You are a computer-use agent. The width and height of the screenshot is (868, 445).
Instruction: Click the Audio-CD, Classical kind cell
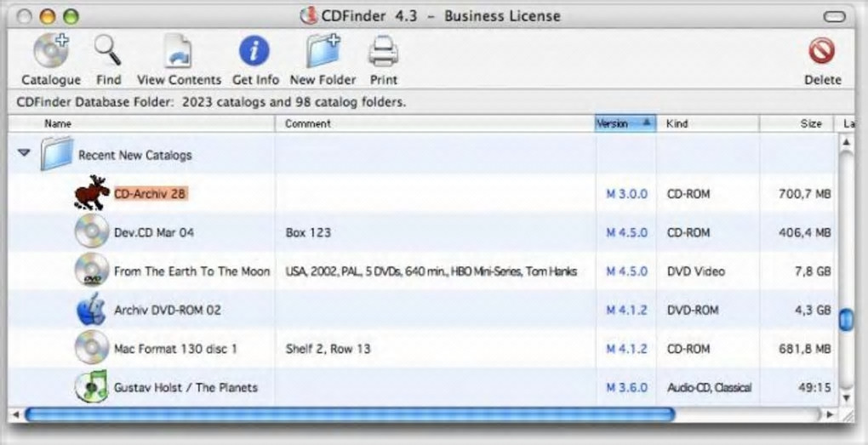(x=709, y=387)
